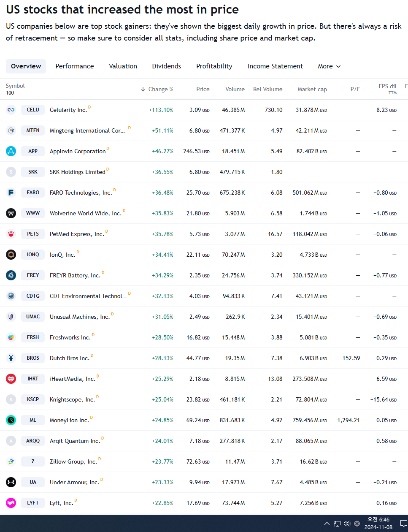Click the IonQ logo icon

[x=11, y=255]
